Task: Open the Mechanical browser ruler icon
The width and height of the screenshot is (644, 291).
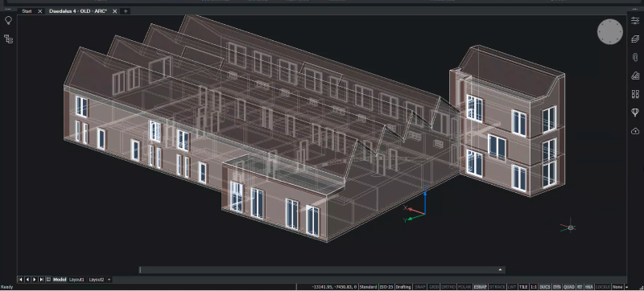Action: coord(635,76)
